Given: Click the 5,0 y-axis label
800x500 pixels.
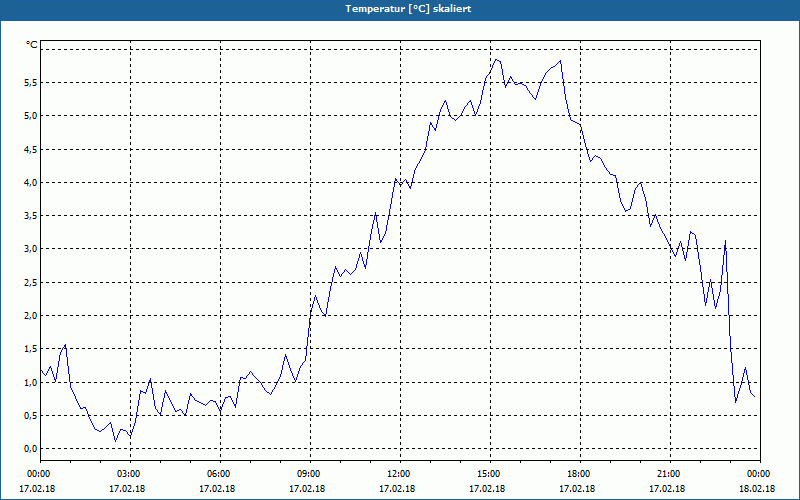Looking at the screenshot, I should [31, 116].
